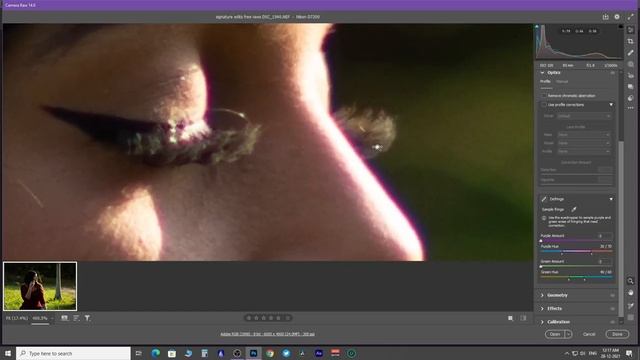Image resolution: width=640 pixels, height=360 pixels.
Task: Select the Red Eye removal tool
Action: pos(631,76)
